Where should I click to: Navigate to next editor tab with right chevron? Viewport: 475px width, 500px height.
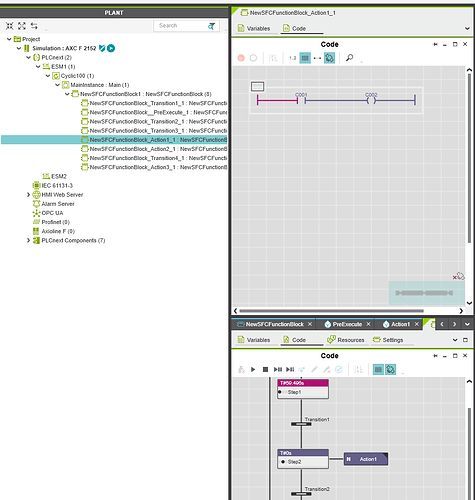454,324
